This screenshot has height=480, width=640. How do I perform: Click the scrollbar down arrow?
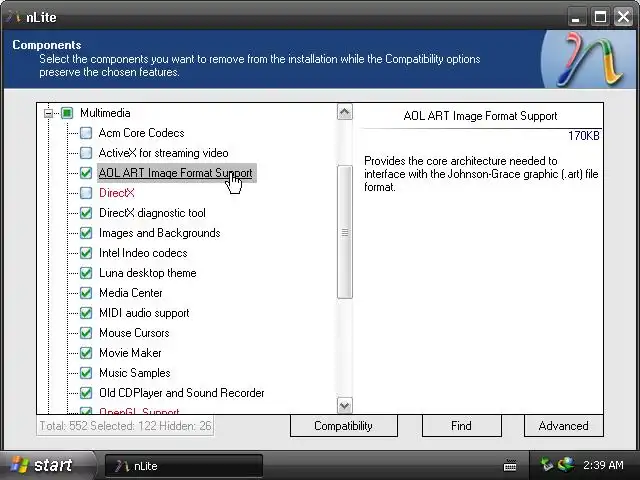(x=345, y=405)
